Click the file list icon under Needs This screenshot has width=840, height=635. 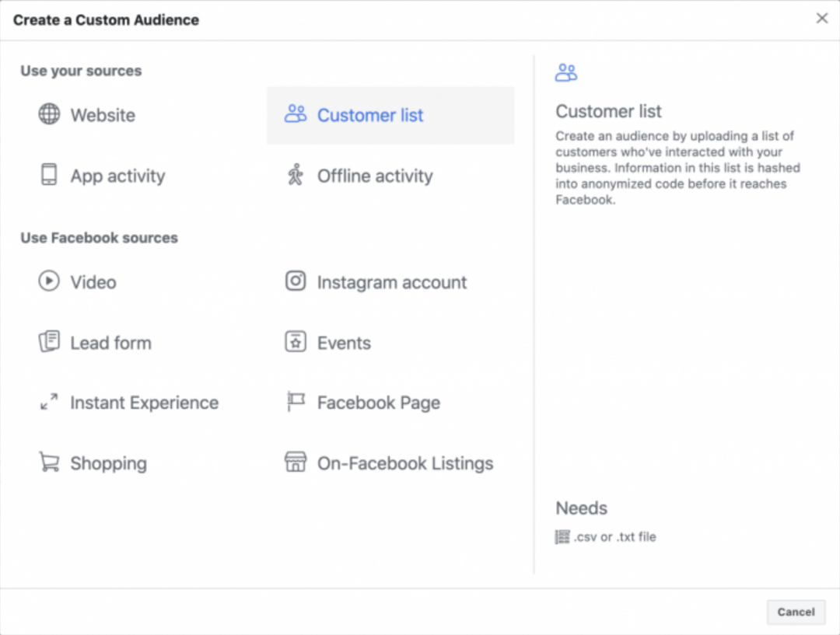coord(562,537)
